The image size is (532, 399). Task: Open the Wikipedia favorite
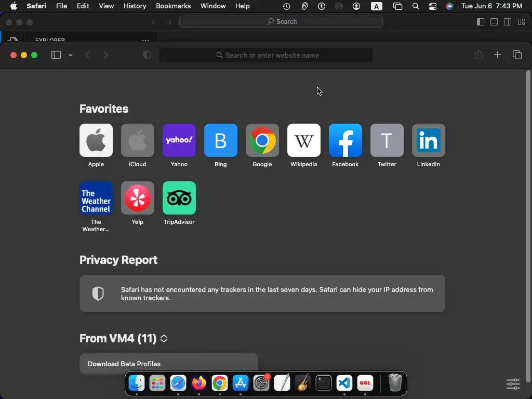coord(303,140)
